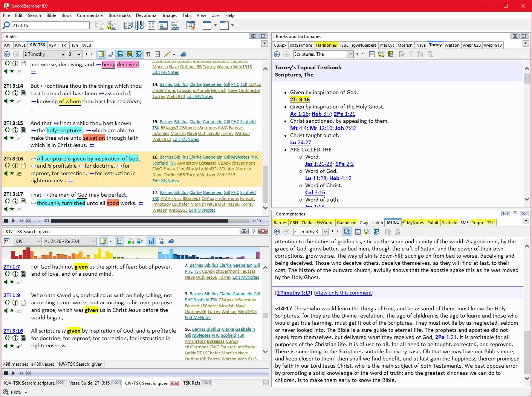Select the TSK Refs bottom tab
Screen dimensions: 532x397
[x=191, y=383]
